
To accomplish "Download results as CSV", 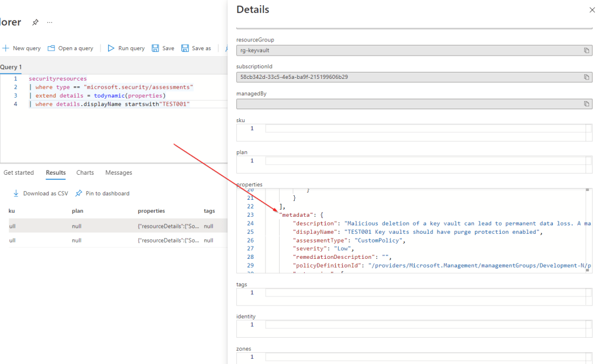I will (x=40, y=193).
